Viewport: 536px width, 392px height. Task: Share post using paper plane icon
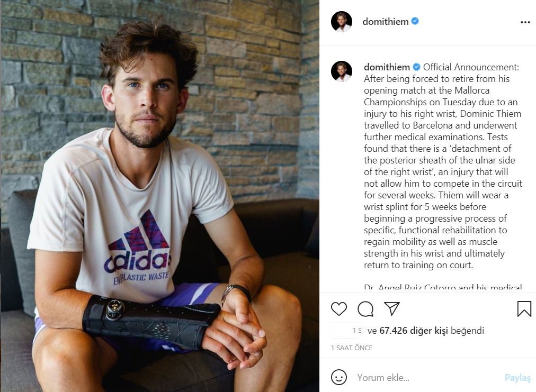click(392, 308)
